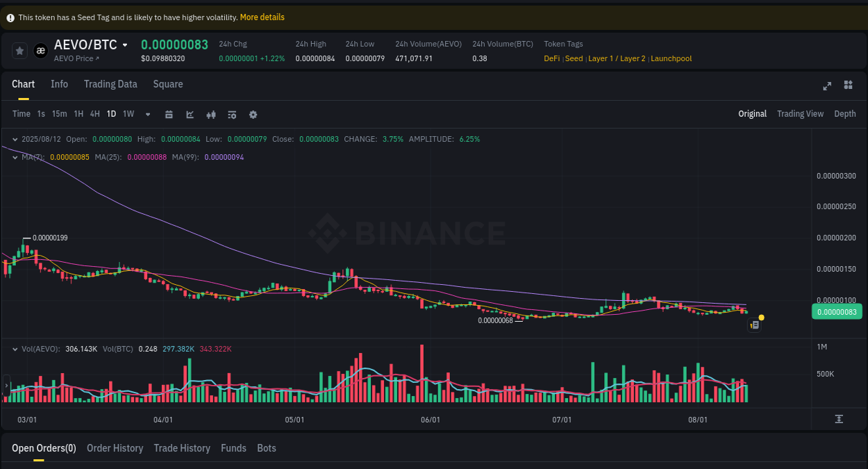Switch to the Trading Data tab
The height and width of the screenshot is (469, 868).
coord(110,83)
